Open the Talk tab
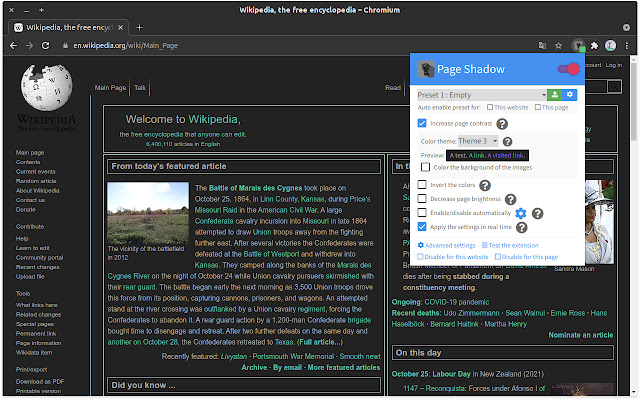Screen dimensions: 640x400 click(x=140, y=87)
